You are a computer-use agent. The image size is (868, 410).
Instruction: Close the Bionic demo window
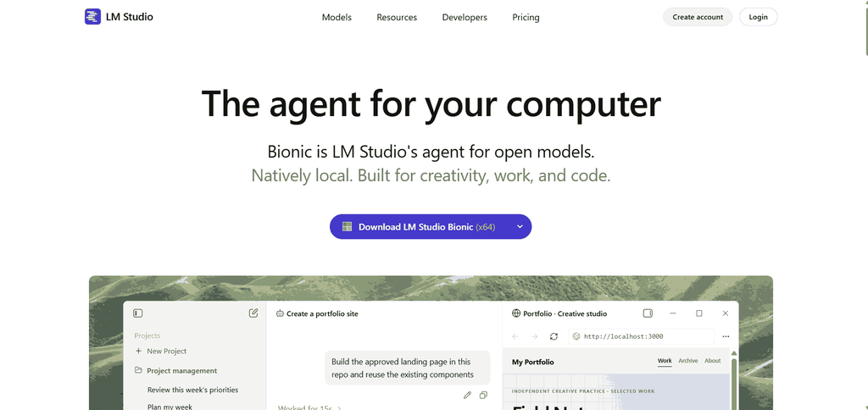(x=726, y=313)
